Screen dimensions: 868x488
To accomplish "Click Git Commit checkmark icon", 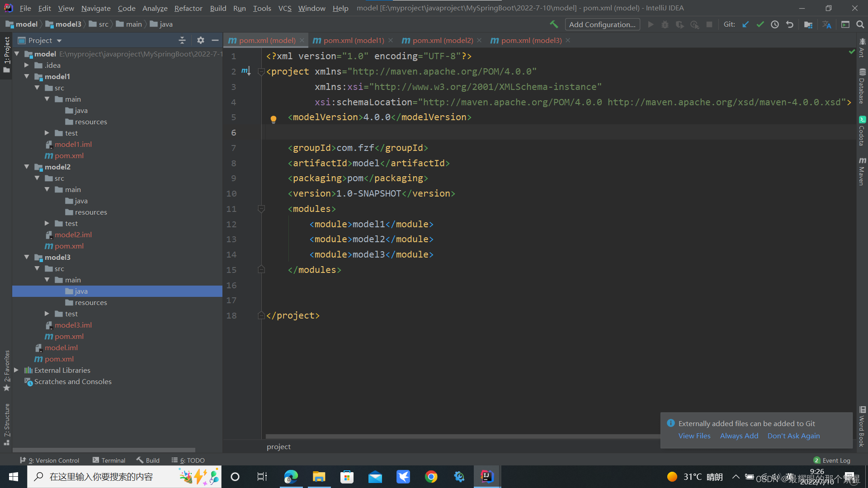I will pyautogui.click(x=760, y=24).
